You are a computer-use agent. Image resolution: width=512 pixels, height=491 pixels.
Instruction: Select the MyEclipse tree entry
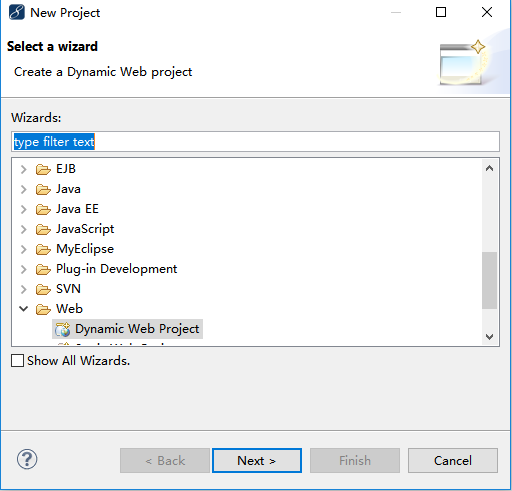(x=85, y=249)
